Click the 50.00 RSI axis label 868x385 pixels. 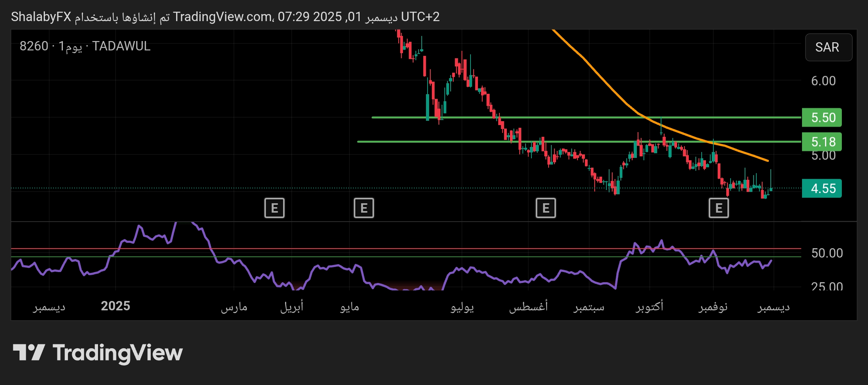pos(827,253)
